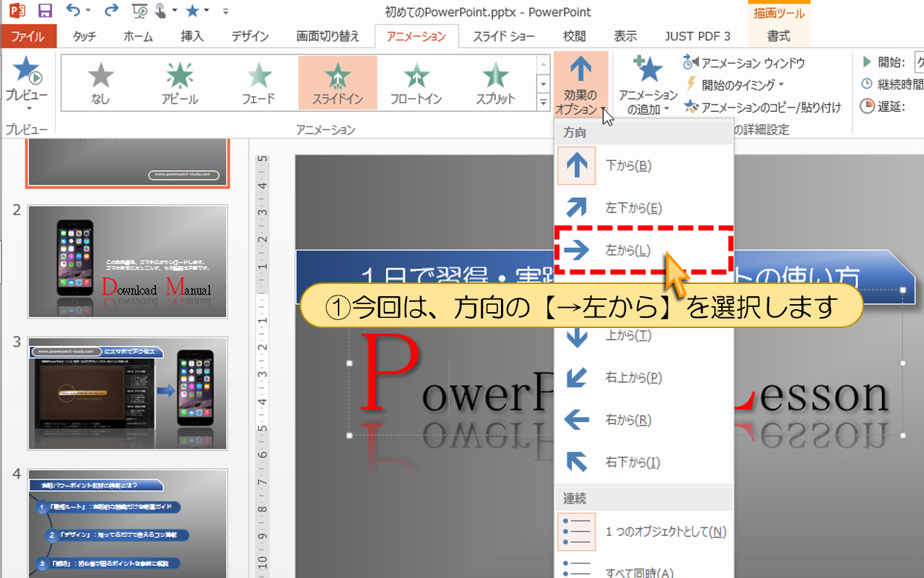Select the スライドイン animation effect
The width and height of the screenshot is (924, 578).
(338, 83)
